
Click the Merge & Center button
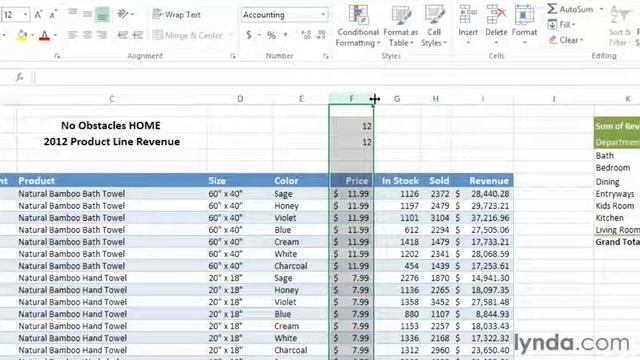point(187,36)
